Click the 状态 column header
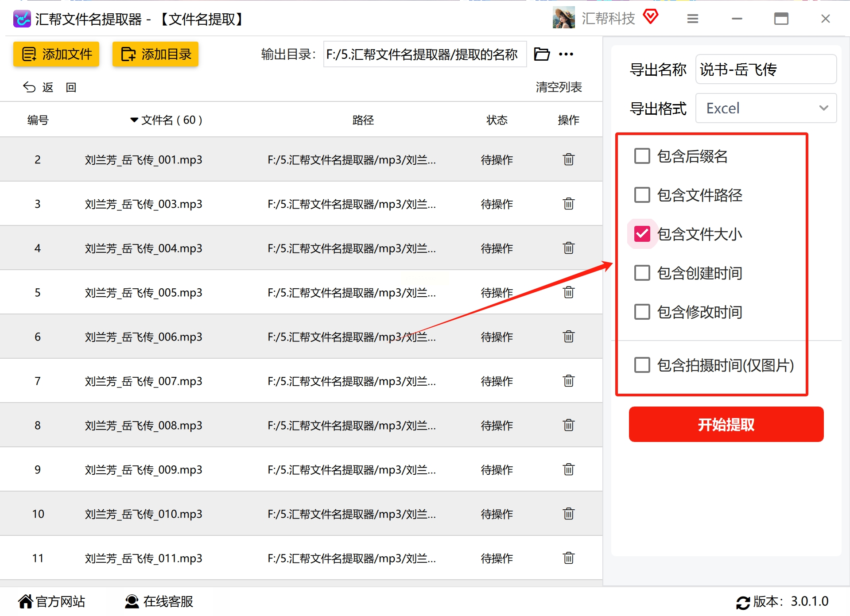 pyautogui.click(x=497, y=120)
